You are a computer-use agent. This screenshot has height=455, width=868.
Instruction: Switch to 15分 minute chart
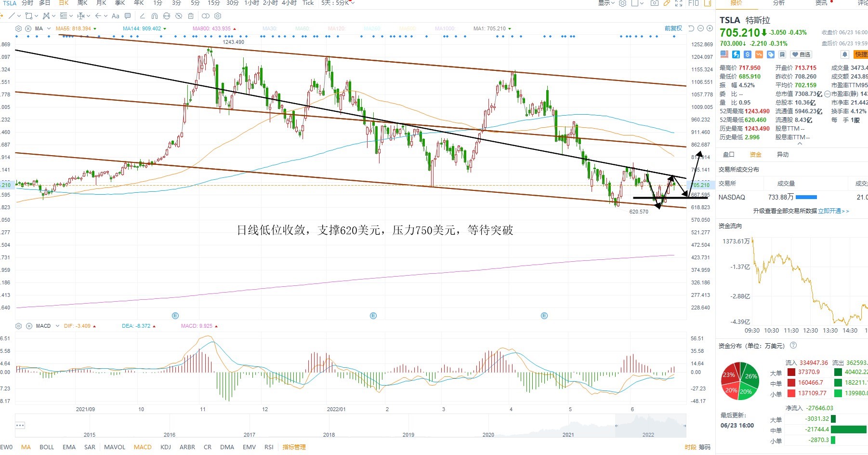point(214,3)
